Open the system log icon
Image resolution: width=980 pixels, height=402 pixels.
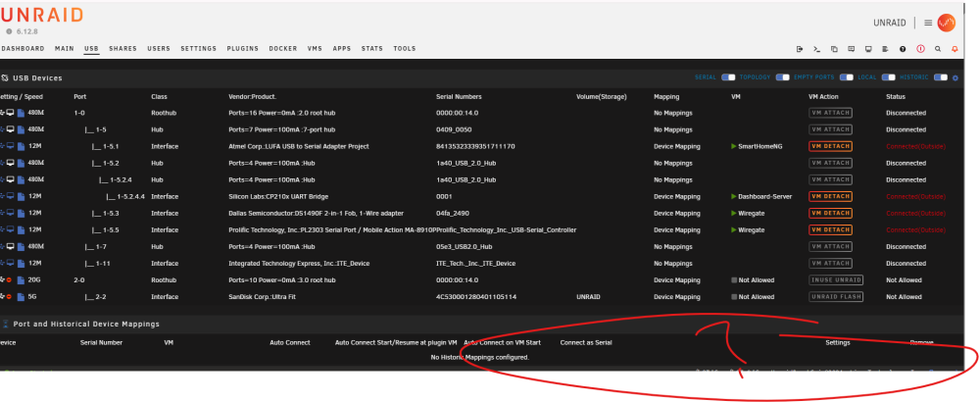885,49
